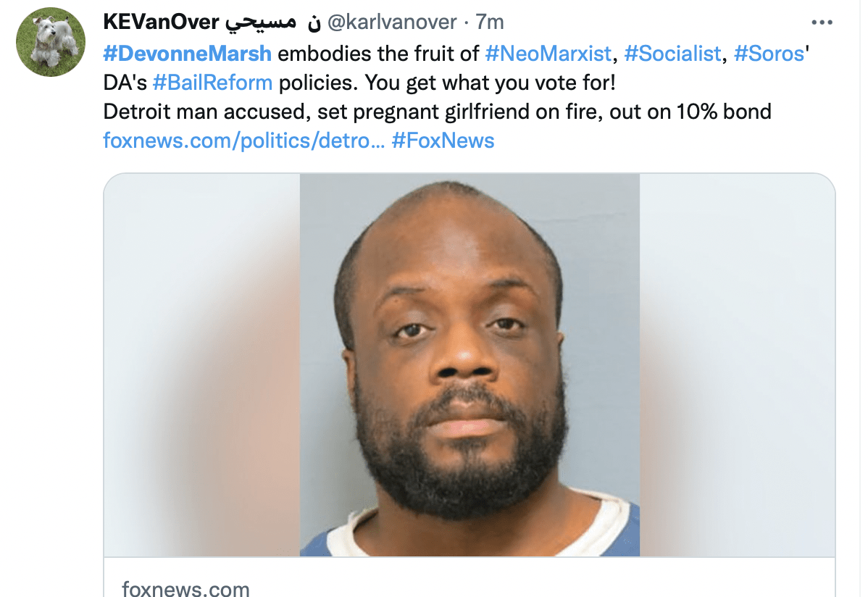
Task: Open the tweet's more options ellipsis menu
Action: coord(822,22)
